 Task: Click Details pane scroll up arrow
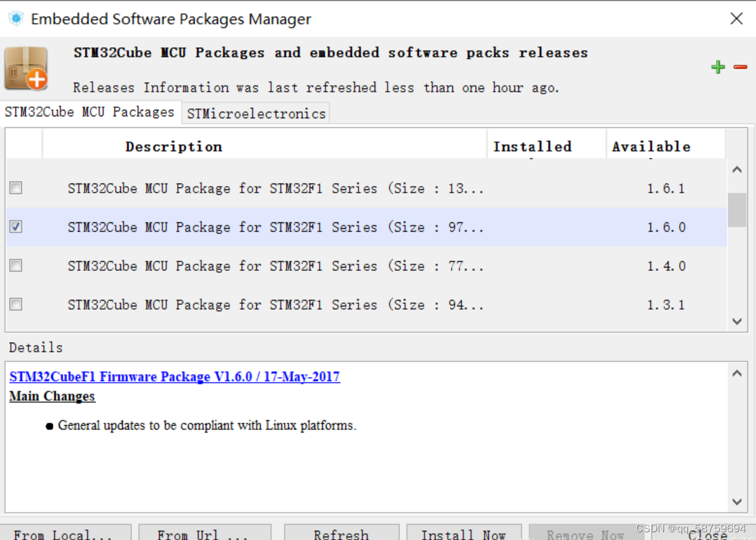[737, 373]
